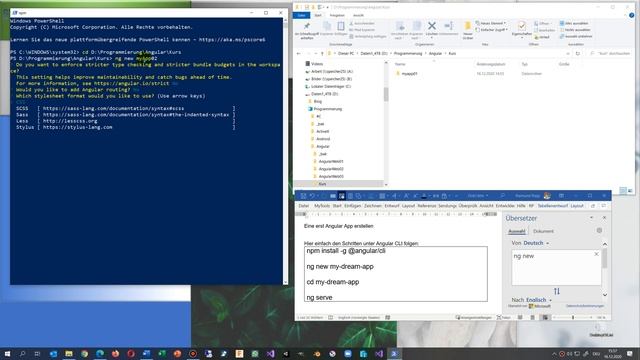
Task: Click Verlauf in Explorer ribbon
Action: (542, 37)
